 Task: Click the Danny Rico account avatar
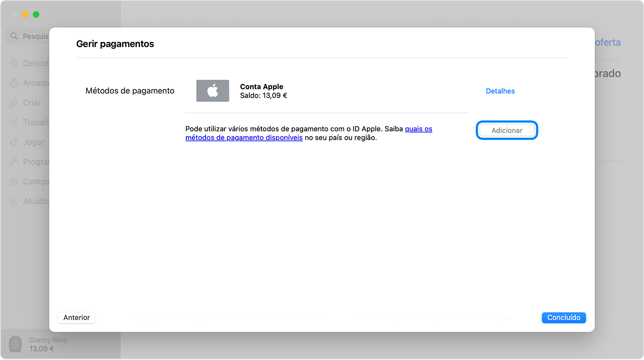pos(15,344)
